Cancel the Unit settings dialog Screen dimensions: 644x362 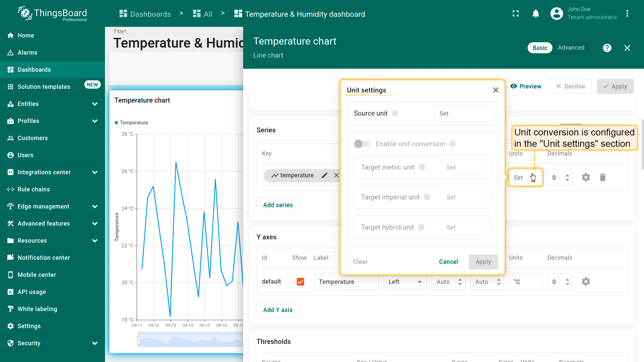[x=448, y=262]
